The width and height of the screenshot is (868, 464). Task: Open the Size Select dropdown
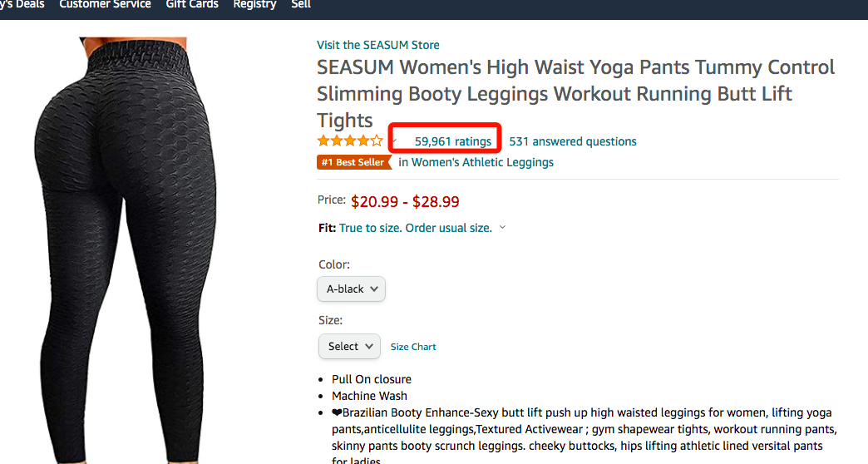pos(349,347)
